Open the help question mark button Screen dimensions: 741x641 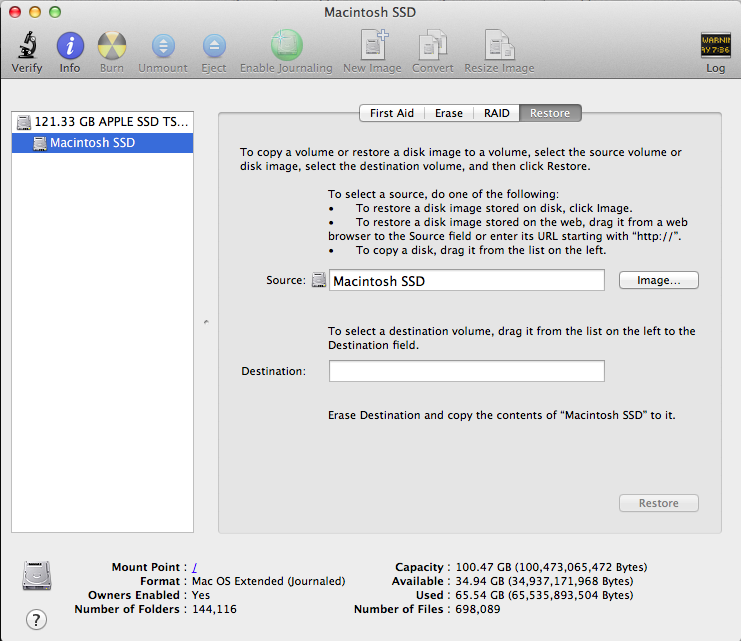tap(36, 619)
